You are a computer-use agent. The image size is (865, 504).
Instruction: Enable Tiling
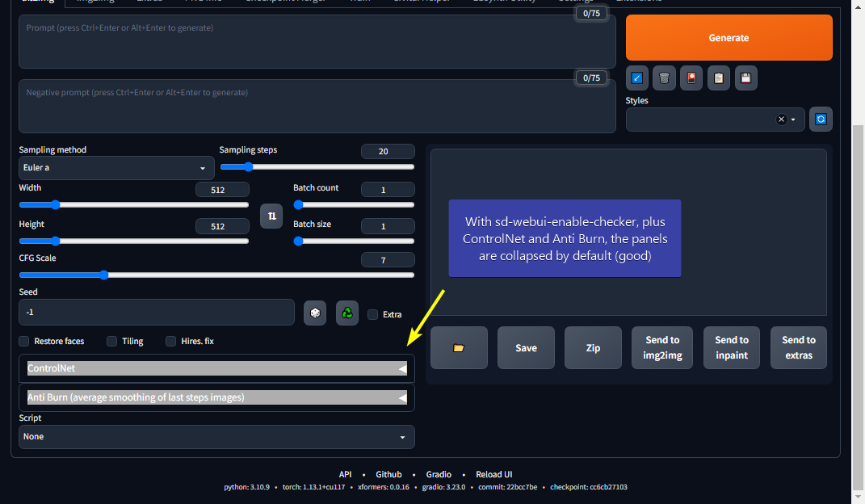(x=111, y=341)
